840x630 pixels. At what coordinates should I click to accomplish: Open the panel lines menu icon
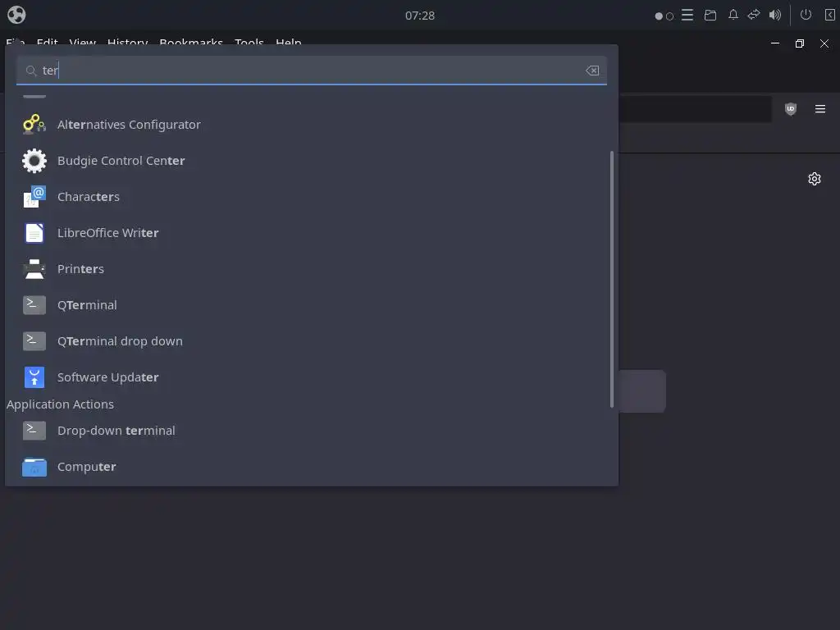[x=687, y=15]
